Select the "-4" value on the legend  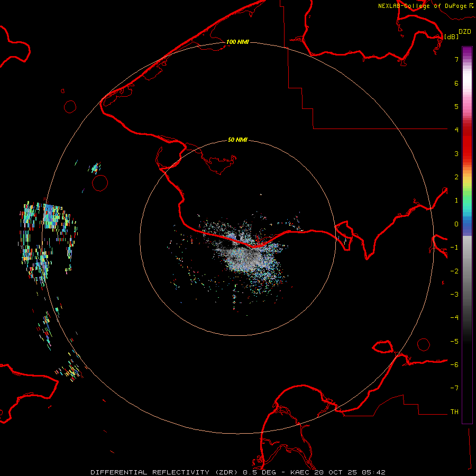click(x=454, y=317)
